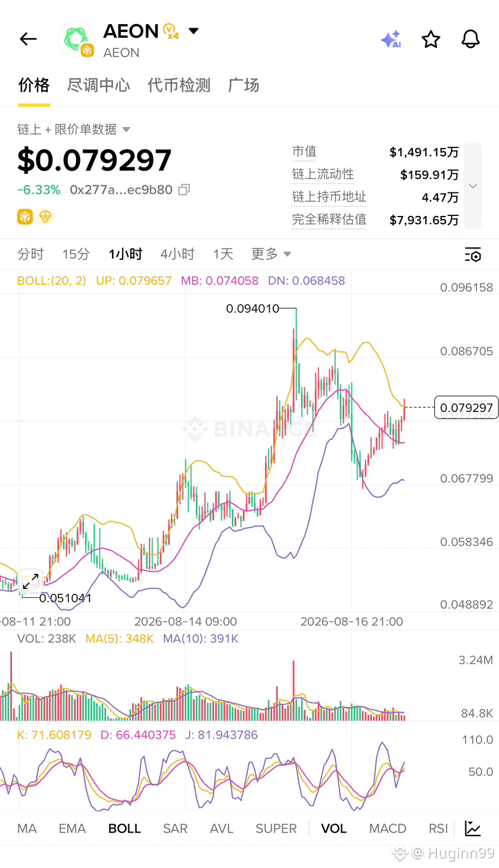Image resolution: width=499 pixels, height=868 pixels.
Task: Toggle MACD sub-indicator
Action: pyautogui.click(x=388, y=828)
